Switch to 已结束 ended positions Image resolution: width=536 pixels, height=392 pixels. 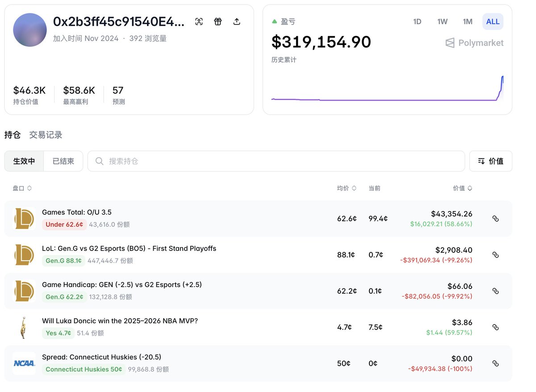pos(63,161)
